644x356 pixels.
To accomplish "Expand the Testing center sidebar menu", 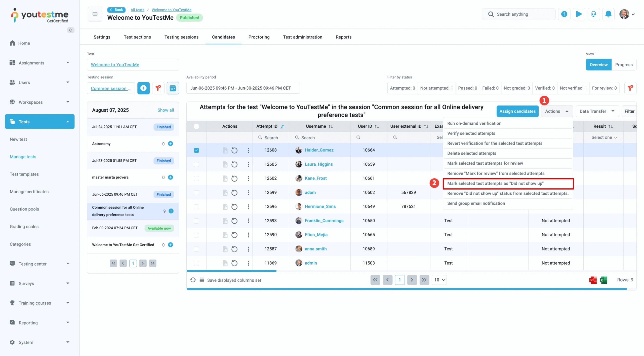I will click(x=40, y=264).
